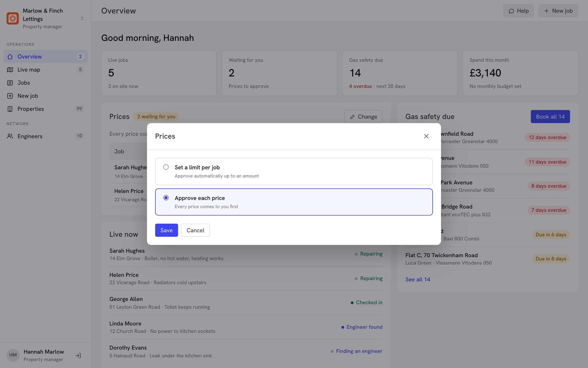Click the 2 waiting for you badge
This screenshot has height=368, width=588.
(x=156, y=117)
